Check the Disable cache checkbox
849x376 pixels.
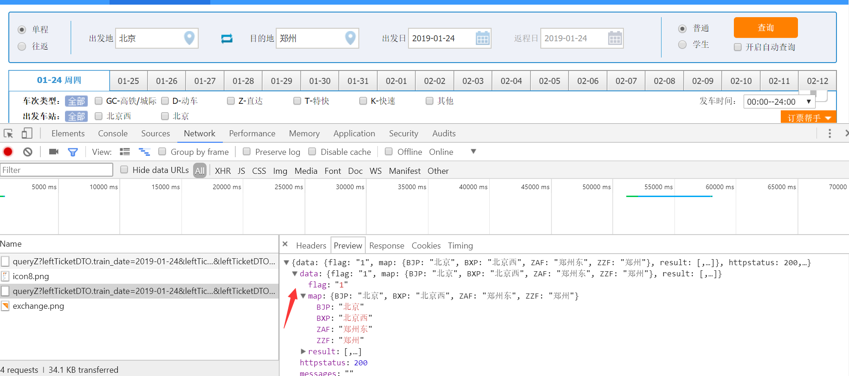coord(312,152)
